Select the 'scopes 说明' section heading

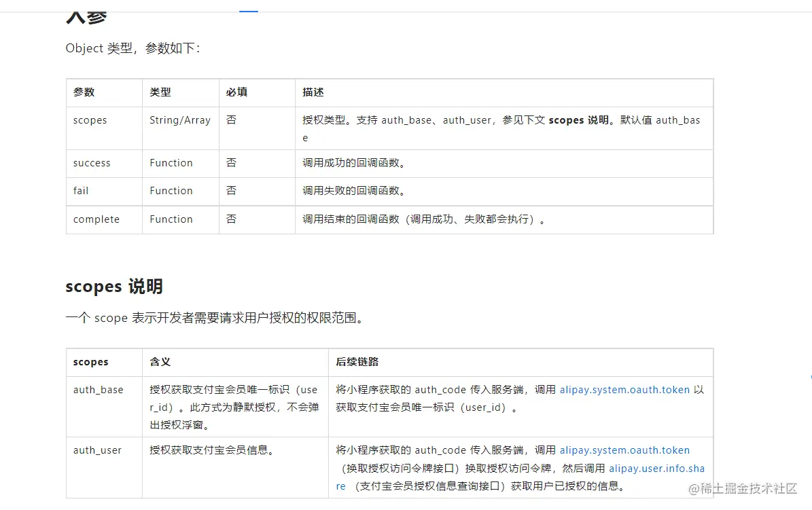click(114, 287)
